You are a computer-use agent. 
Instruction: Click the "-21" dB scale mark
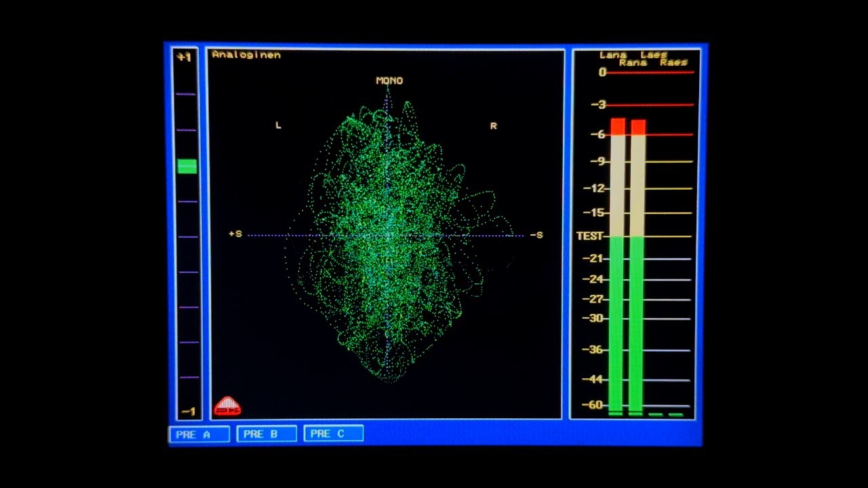[594, 258]
